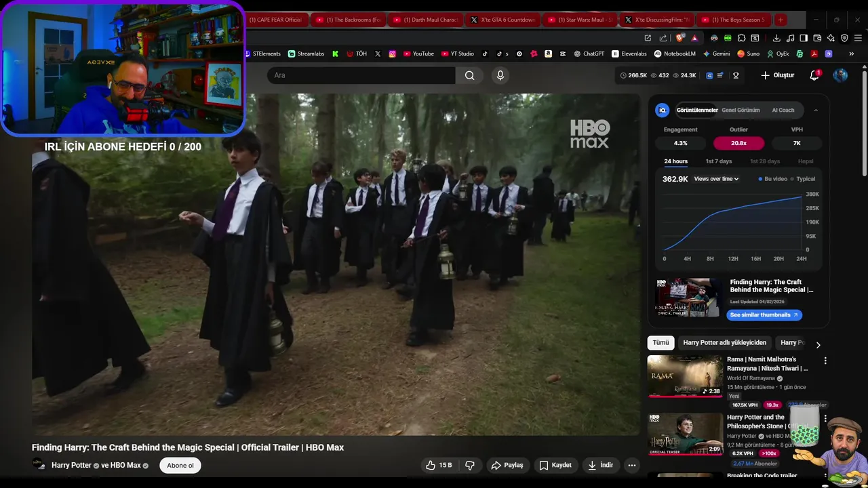This screenshot has width=868, height=488.
Task: Open the Elevenlabs bookmark
Action: tap(629, 54)
